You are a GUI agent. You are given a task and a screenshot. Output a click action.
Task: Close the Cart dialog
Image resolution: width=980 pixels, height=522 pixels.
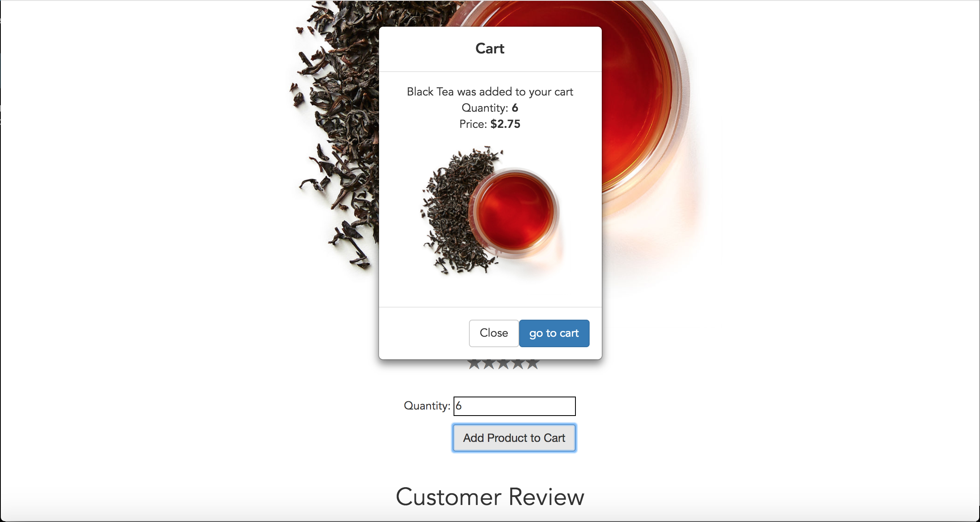tap(494, 333)
